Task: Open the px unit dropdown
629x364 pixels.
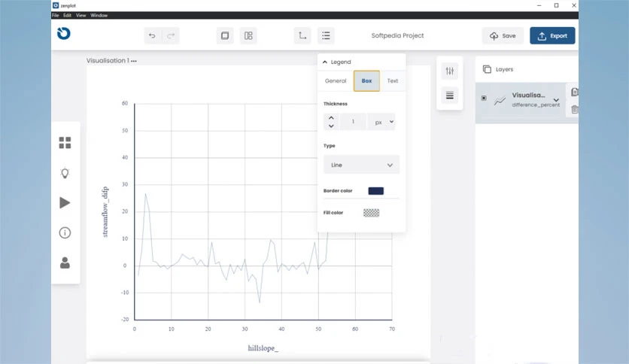Action: point(381,122)
